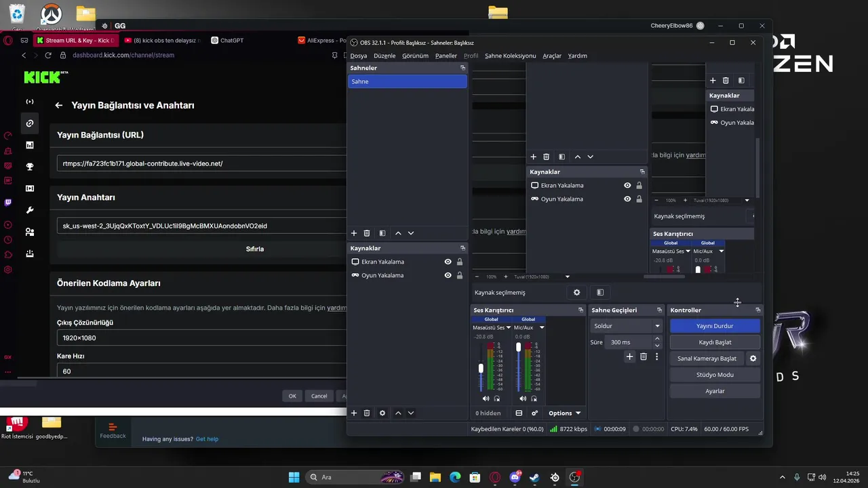The image size is (868, 488).
Task: Click Sıfırla to reset stream key
Action: 255,249
